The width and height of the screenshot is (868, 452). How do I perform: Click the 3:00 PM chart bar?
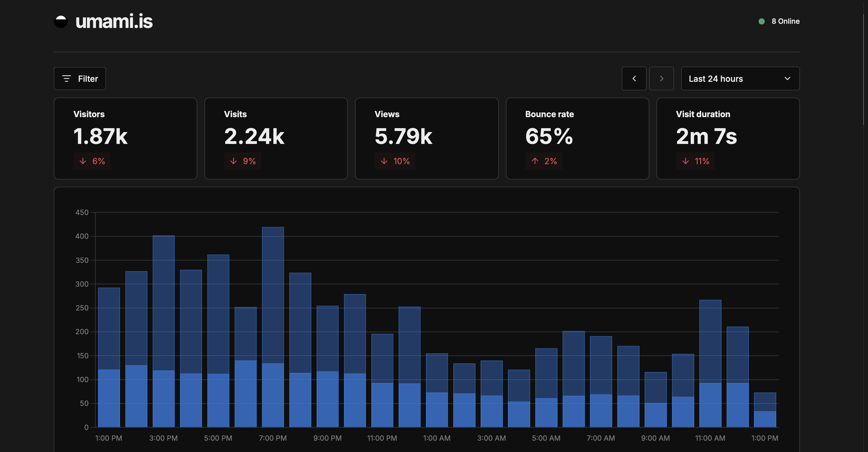(x=163, y=331)
